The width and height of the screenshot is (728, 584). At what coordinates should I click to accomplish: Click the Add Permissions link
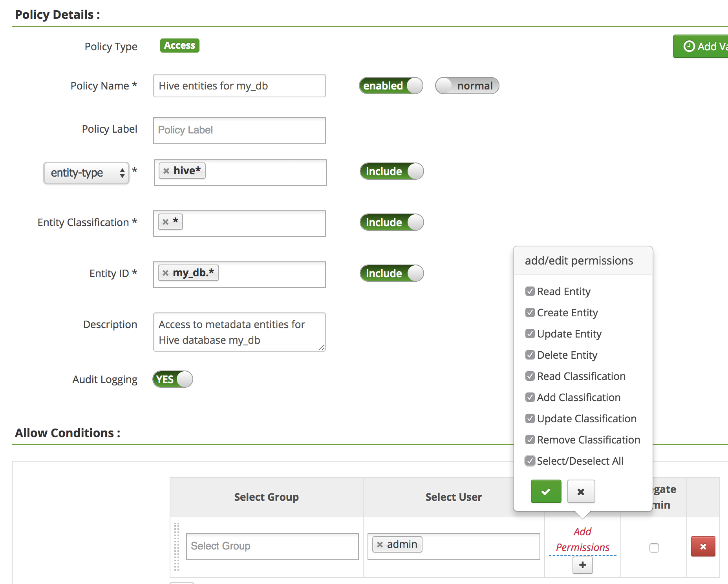tap(582, 539)
